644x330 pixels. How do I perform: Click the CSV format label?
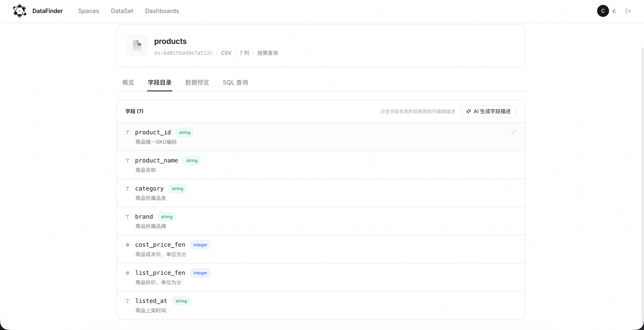click(226, 53)
